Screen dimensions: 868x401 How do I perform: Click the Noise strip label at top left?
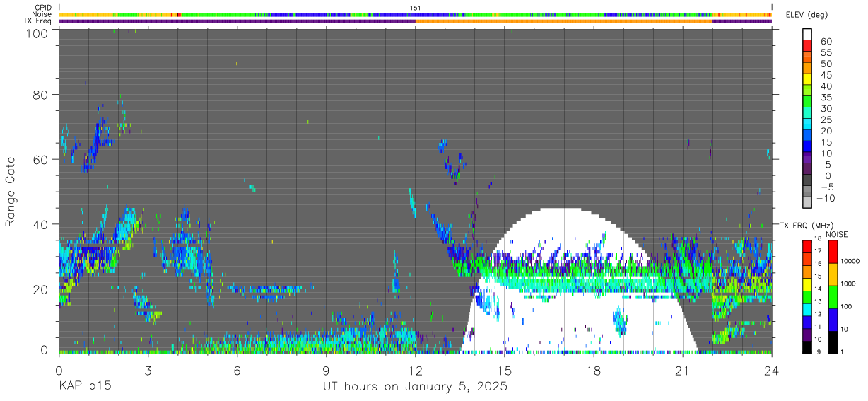(x=42, y=14)
